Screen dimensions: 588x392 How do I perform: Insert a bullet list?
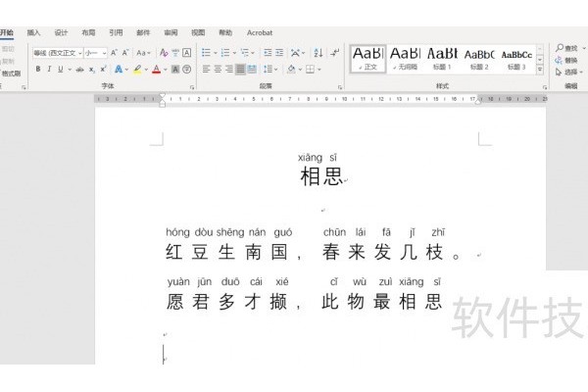point(206,53)
